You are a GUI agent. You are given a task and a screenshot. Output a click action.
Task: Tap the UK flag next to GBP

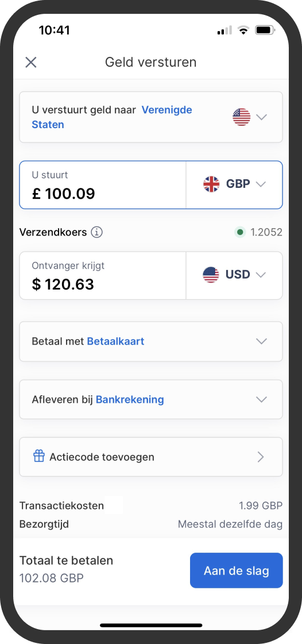(x=211, y=184)
